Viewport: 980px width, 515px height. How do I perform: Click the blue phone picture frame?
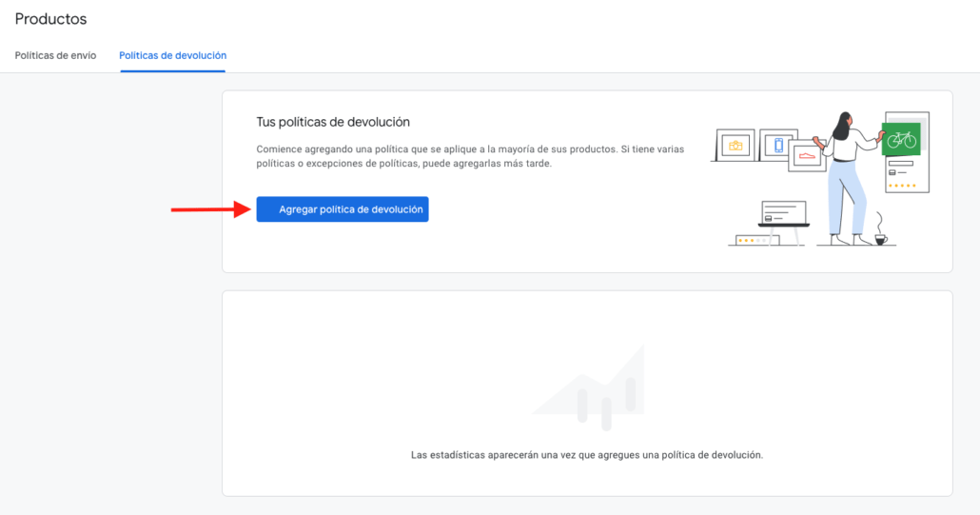pos(778,146)
